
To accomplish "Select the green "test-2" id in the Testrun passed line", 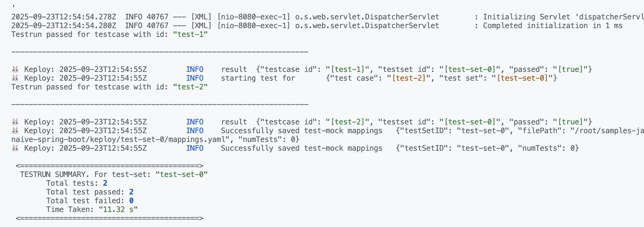I will pyautogui.click(x=190, y=87).
